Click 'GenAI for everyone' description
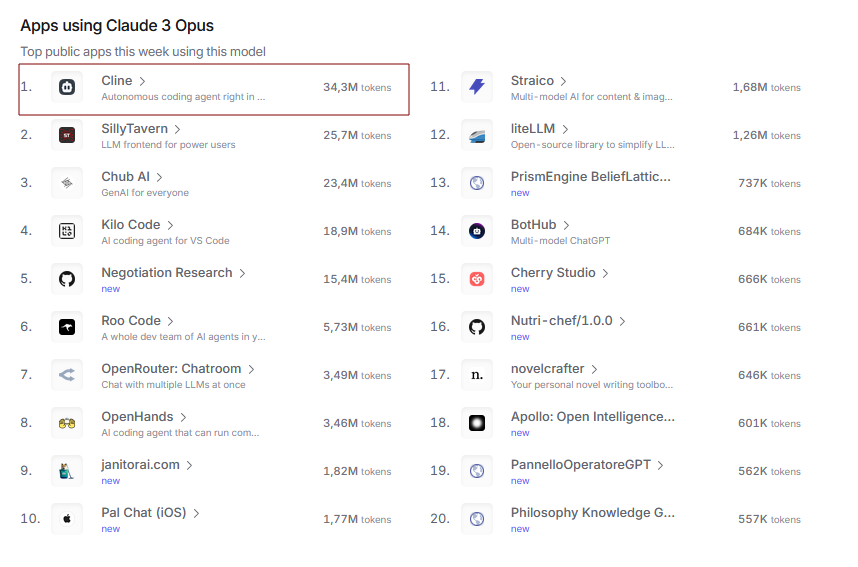The image size is (858, 567). pos(145,193)
